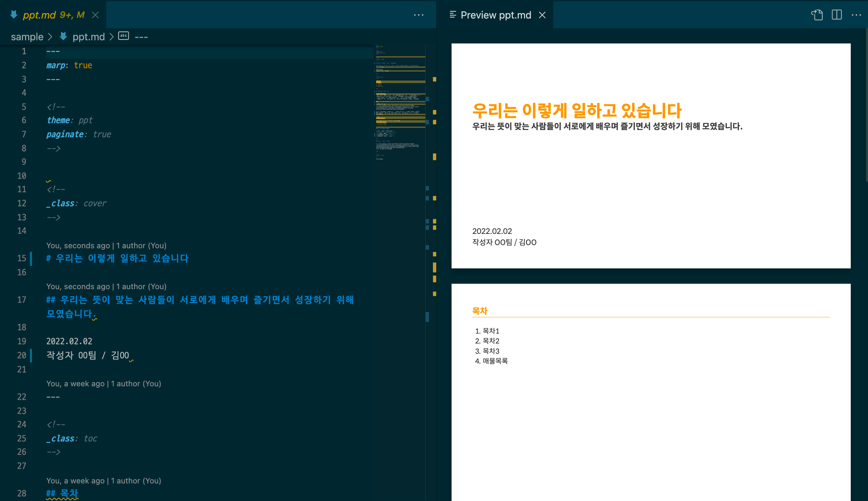Open the --- symbol breadcrumb dropdown
The image size is (868, 501).
[x=141, y=36]
